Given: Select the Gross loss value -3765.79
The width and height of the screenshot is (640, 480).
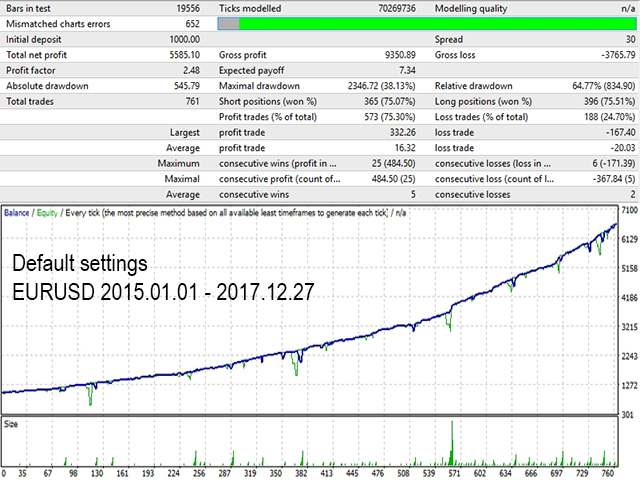Looking at the screenshot, I should click(x=618, y=55).
